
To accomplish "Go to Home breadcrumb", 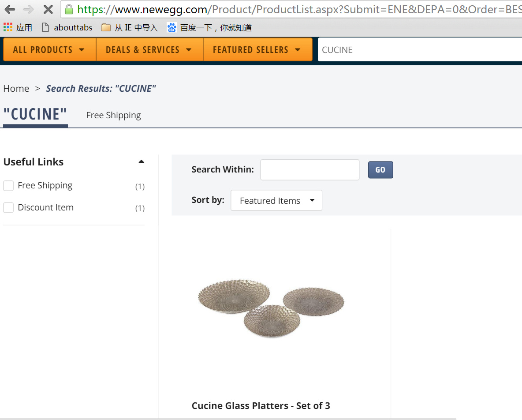I will (16, 89).
